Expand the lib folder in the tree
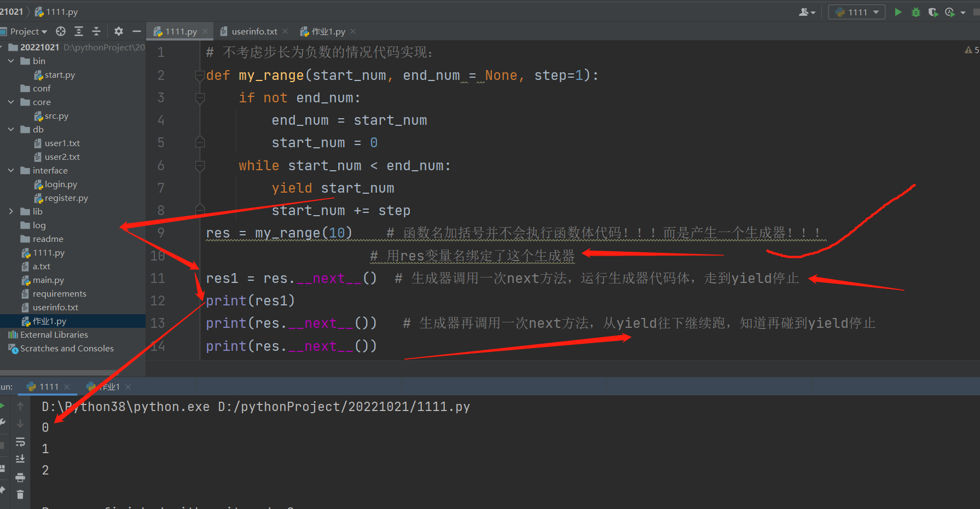 (x=11, y=211)
